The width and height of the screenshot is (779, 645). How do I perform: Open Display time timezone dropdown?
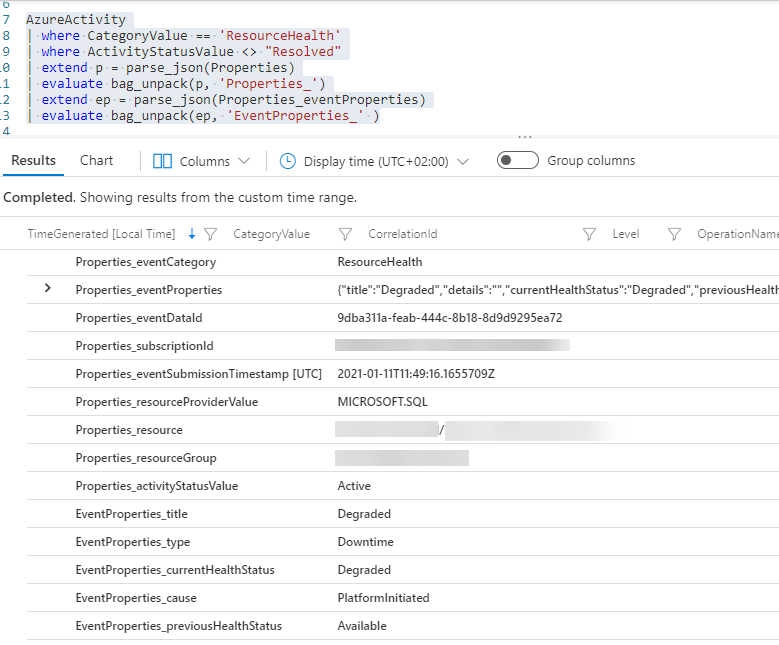(462, 161)
